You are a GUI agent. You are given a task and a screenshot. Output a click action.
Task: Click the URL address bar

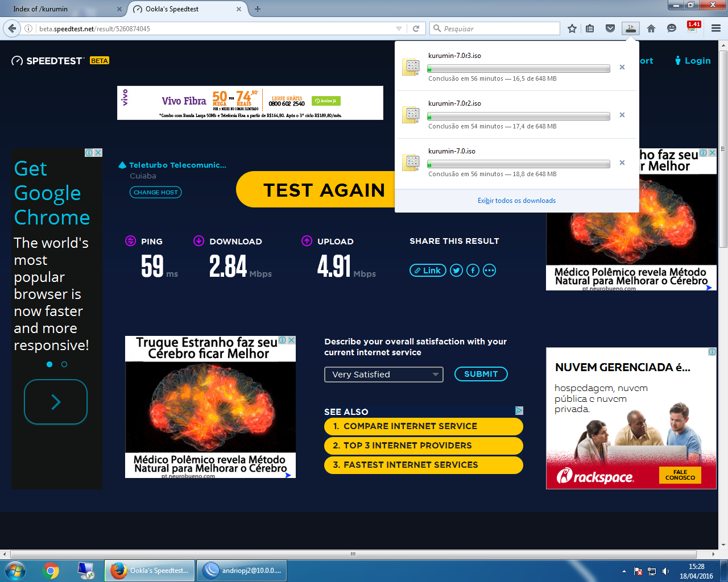tap(216, 28)
